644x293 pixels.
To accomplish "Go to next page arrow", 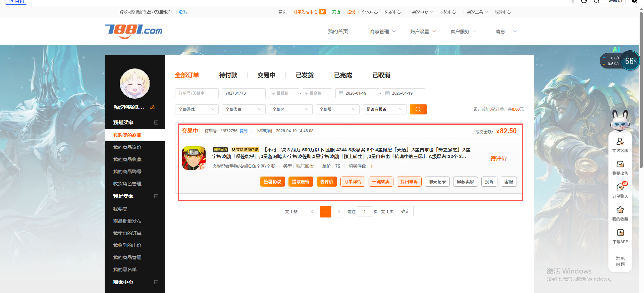I will 339,212.
